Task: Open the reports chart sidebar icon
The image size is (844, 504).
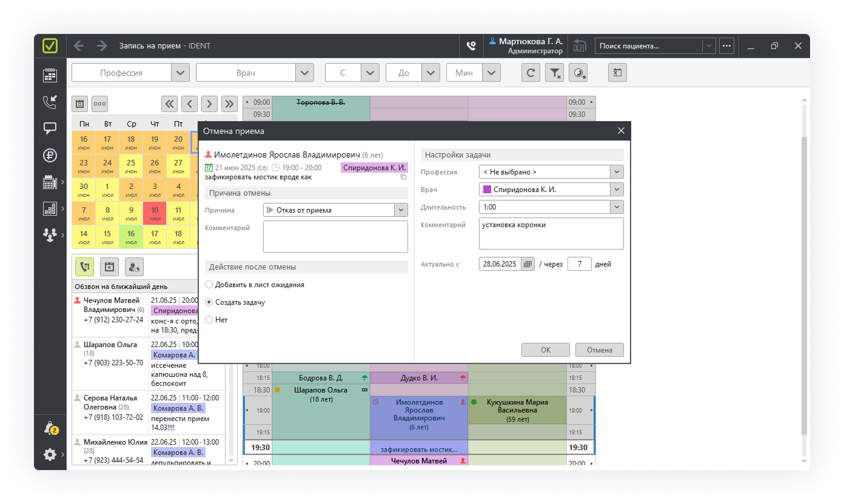Action: (x=50, y=208)
